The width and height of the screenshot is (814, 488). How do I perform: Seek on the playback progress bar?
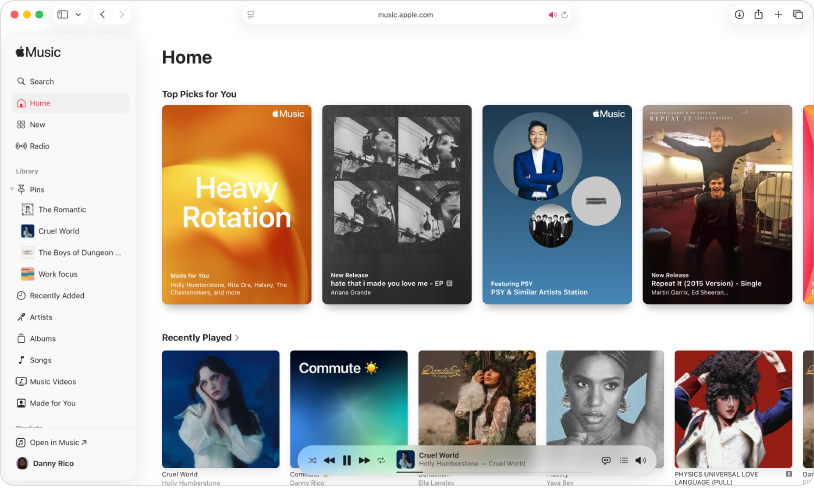coord(493,472)
